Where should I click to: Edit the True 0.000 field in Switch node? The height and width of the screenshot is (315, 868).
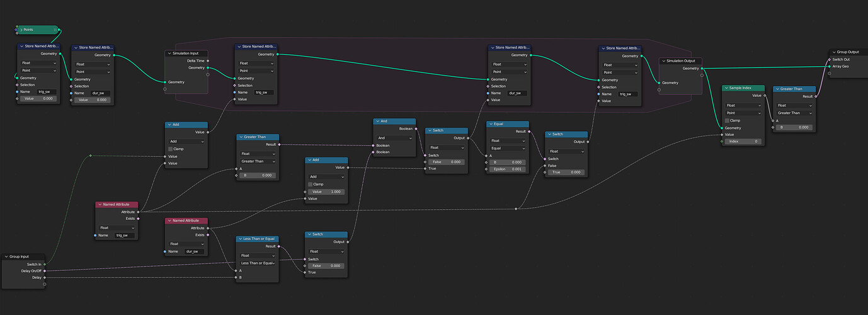[568, 172]
